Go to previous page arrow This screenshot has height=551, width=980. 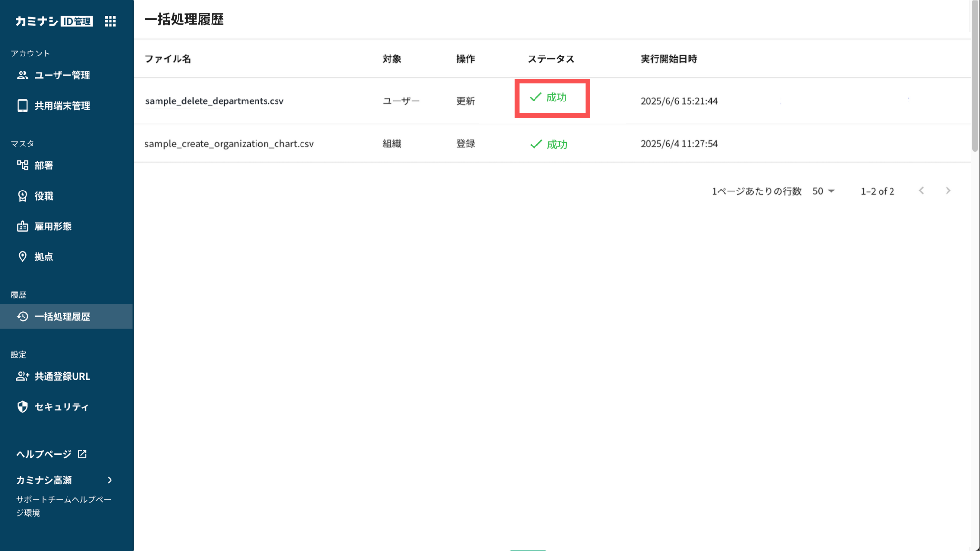pos(921,191)
